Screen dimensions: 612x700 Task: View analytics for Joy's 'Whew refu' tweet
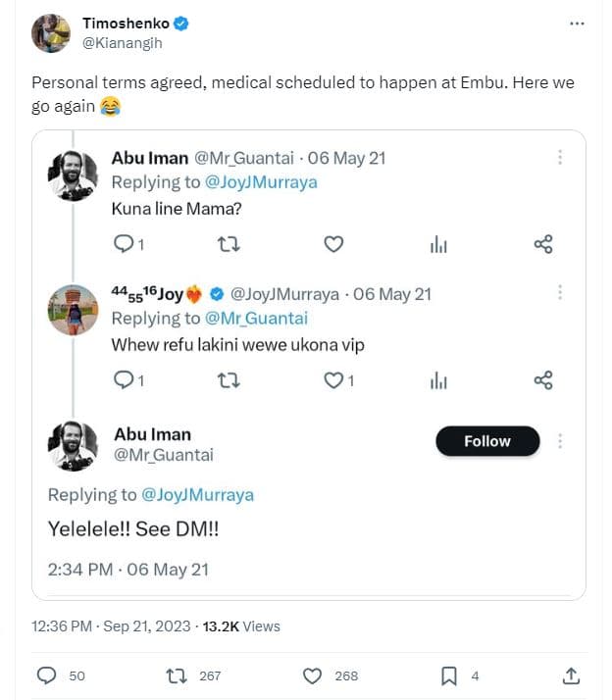click(x=438, y=379)
